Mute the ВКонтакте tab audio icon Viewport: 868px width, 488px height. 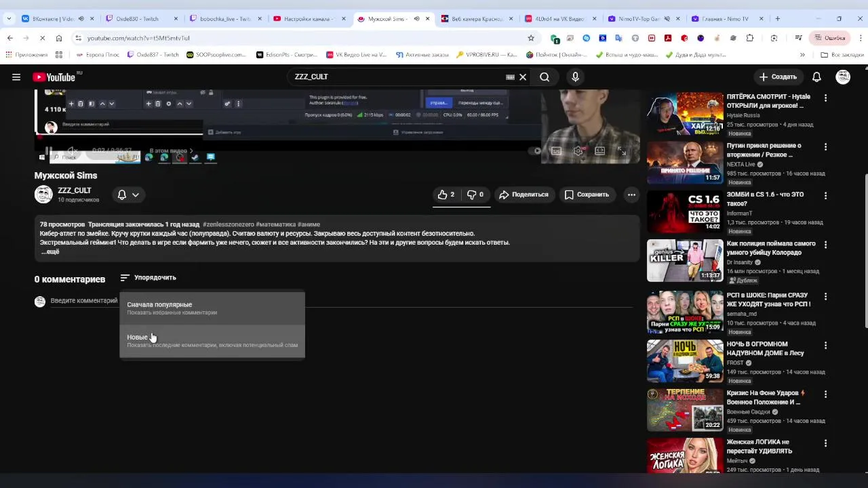click(81, 19)
